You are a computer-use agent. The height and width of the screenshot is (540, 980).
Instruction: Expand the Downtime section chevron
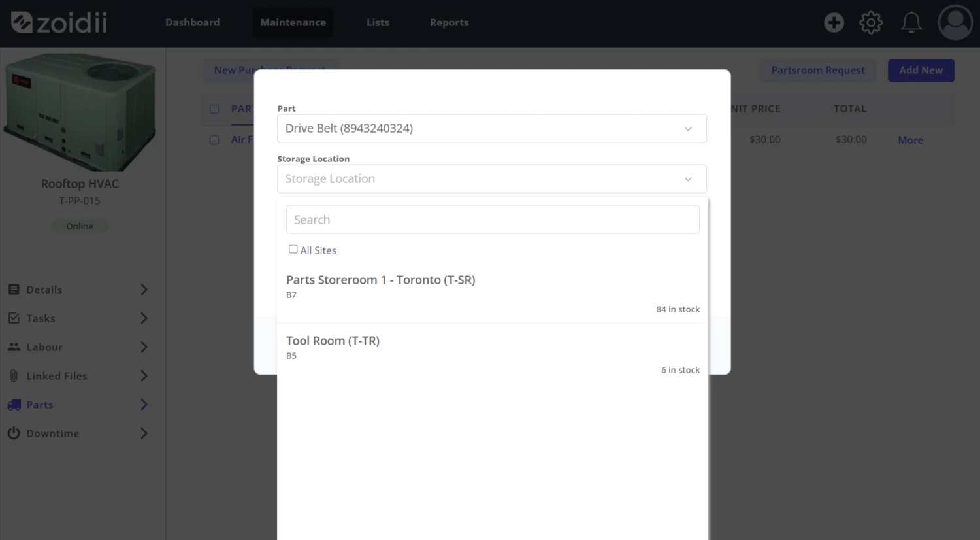(144, 433)
